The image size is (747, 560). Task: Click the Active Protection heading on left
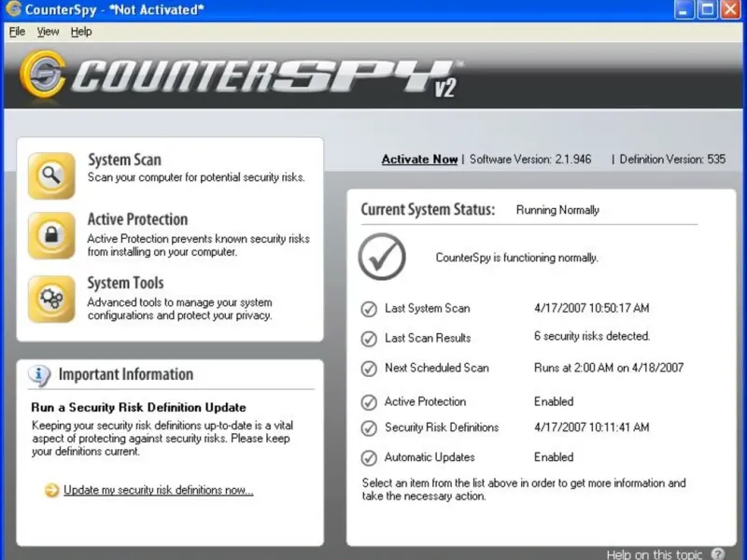[x=137, y=219]
